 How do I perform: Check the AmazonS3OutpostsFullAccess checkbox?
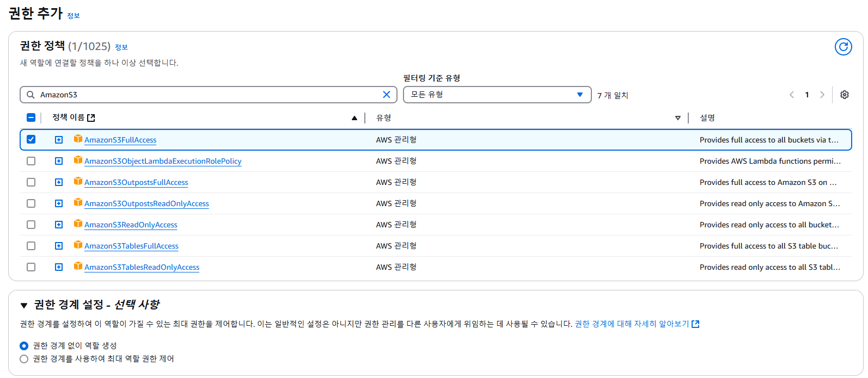(31, 182)
